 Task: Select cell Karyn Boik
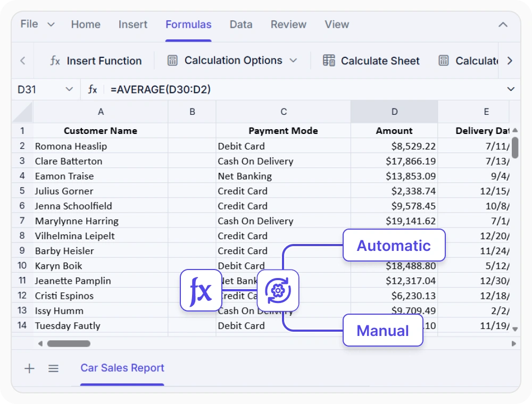click(101, 265)
